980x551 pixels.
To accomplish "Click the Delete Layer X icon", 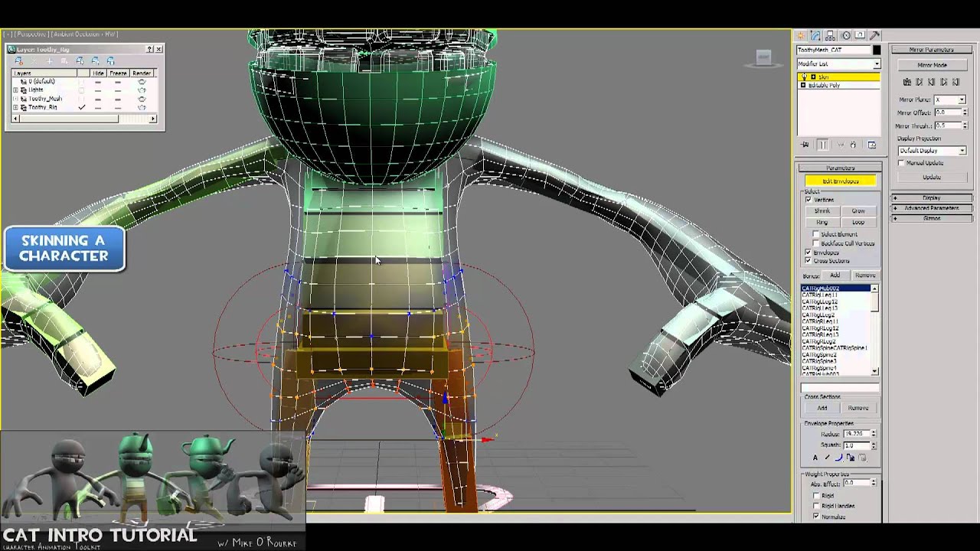I will tap(34, 61).
